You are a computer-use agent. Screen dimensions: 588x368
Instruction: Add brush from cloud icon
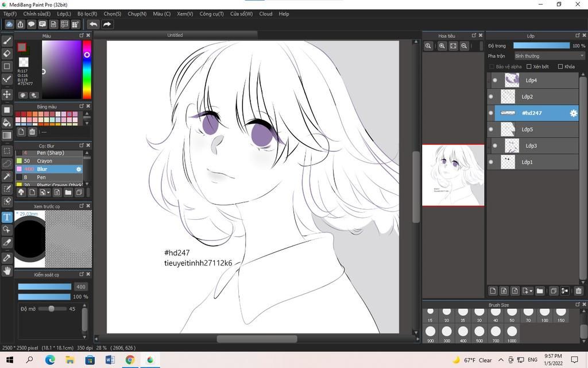pos(21,192)
